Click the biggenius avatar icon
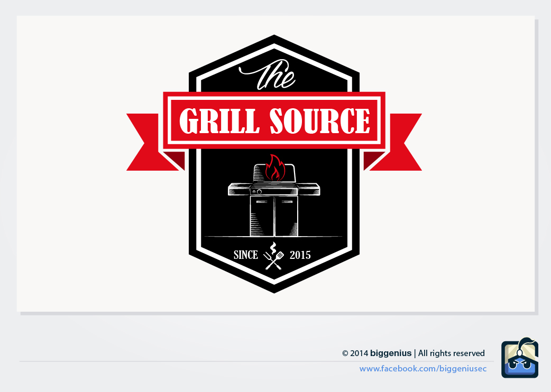The height and width of the screenshot is (392, 551). point(520,358)
